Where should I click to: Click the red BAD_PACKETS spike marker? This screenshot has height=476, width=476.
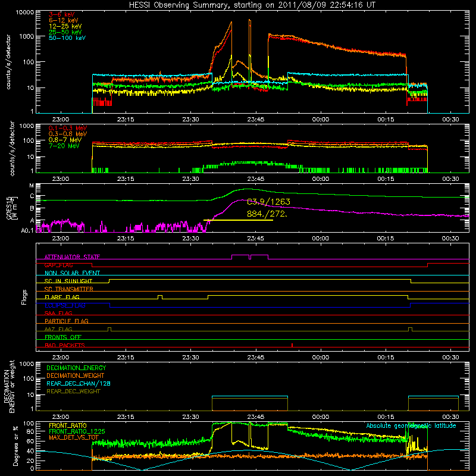point(292,345)
